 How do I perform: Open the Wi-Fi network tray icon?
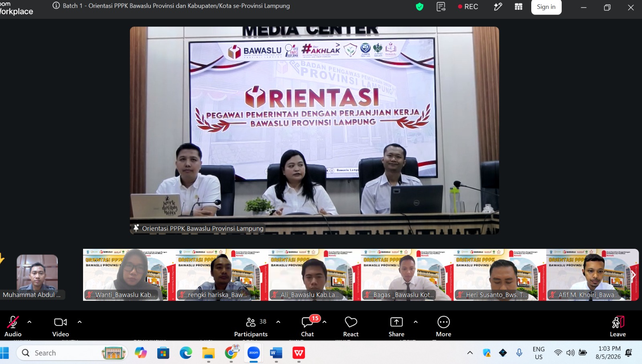click(558, 353)
